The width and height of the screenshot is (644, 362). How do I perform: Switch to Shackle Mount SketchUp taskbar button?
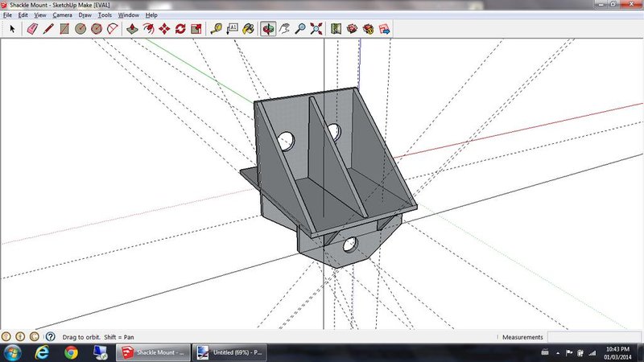click(x=153, y=352)
